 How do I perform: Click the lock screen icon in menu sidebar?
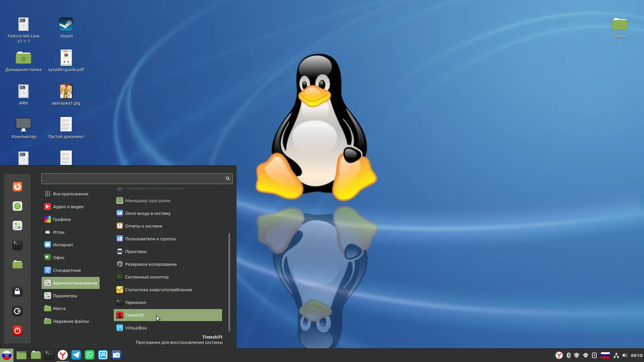[x=18, y=292]
